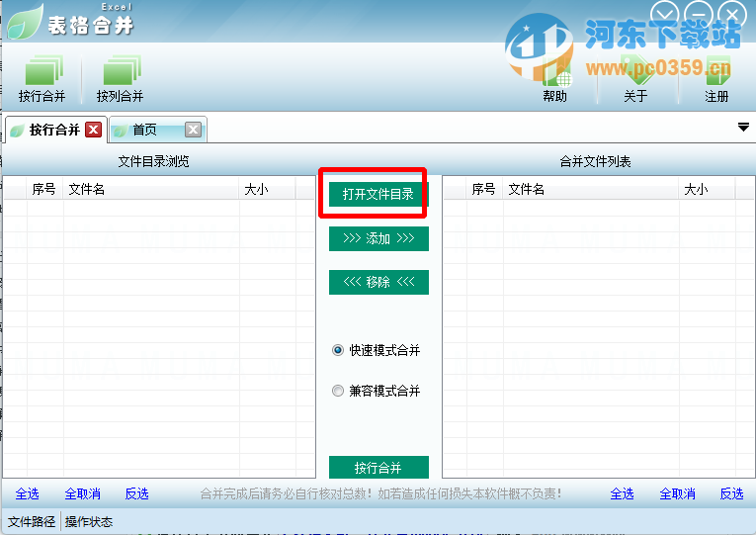
Task: Click the >>> 添加 >>> button
Action: coord(378,238)
